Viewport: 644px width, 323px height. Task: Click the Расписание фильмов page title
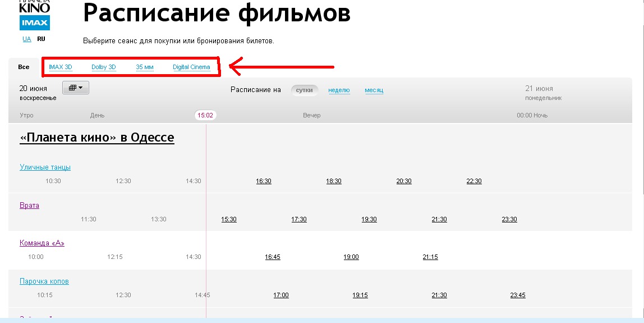(217, 13)
